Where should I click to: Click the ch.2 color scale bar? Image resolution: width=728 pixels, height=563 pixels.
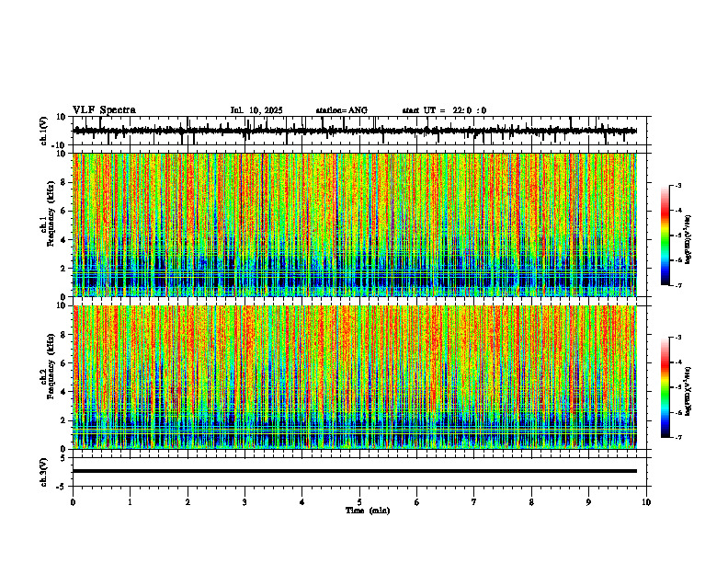pyautogui.click(x=665, y=387)
